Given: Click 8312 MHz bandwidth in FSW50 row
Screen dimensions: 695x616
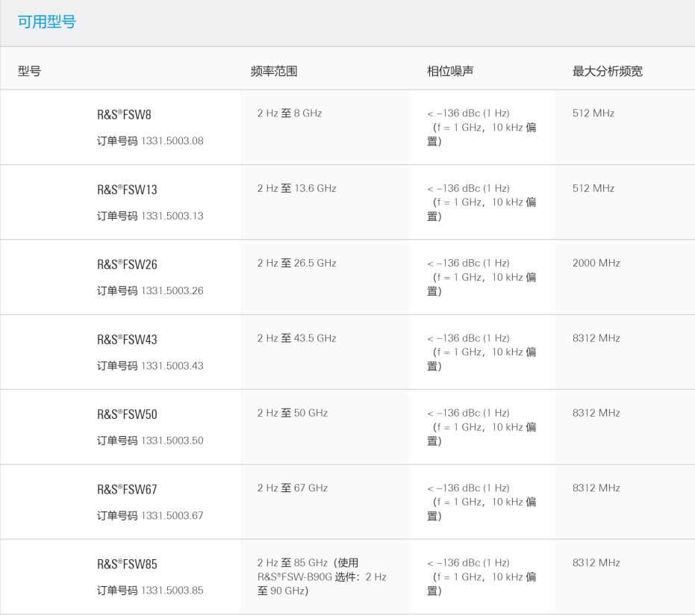Looking at the screenshot, I should coord(596,413).
